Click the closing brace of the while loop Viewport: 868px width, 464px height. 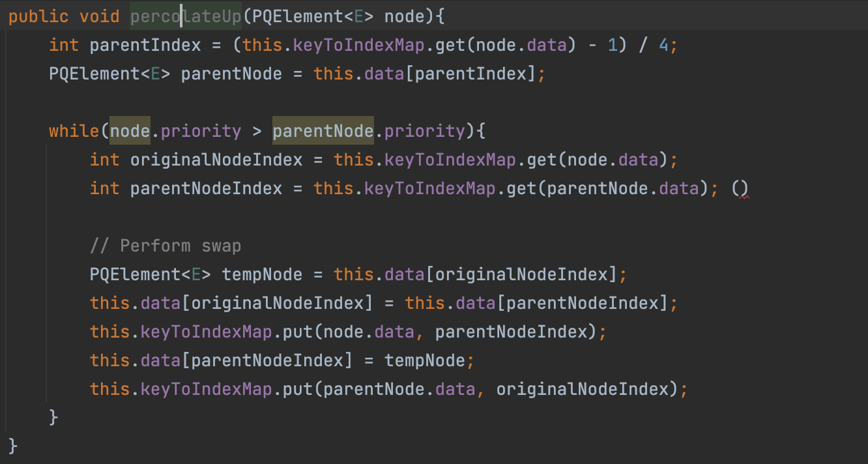click(53, 418)
